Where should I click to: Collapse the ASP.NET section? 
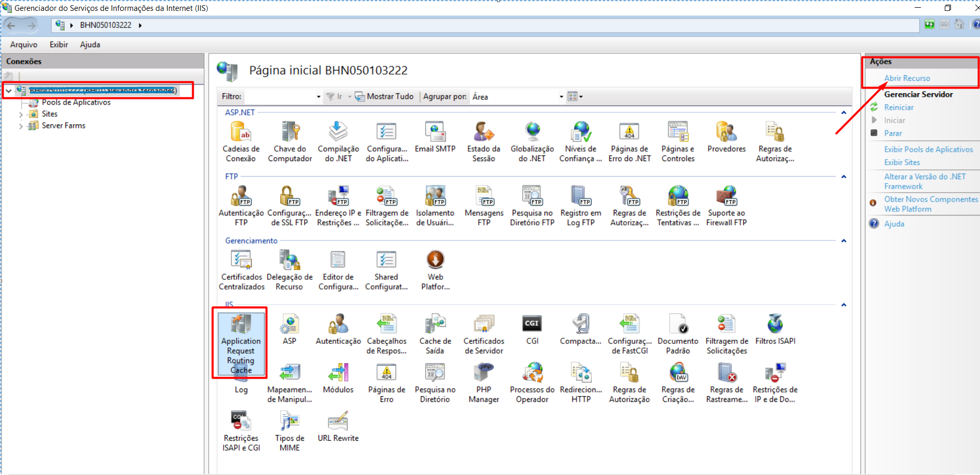(844, 112)
